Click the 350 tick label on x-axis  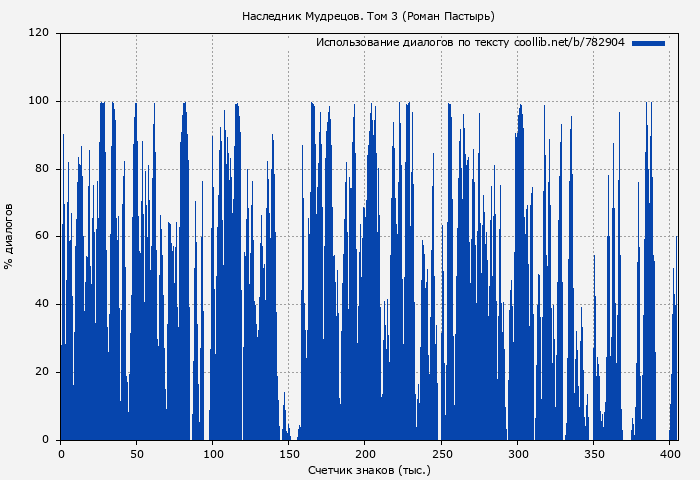click(593, 453)
